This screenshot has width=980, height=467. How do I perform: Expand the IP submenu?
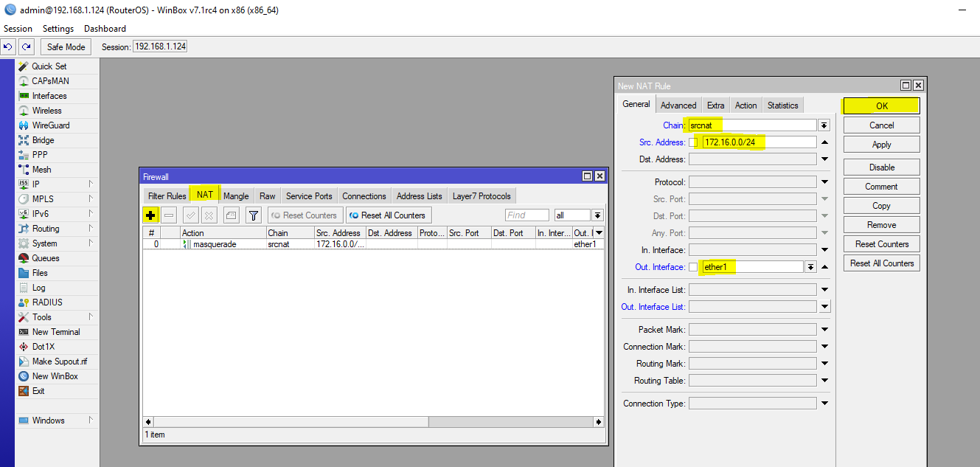[x=91, y=184]
